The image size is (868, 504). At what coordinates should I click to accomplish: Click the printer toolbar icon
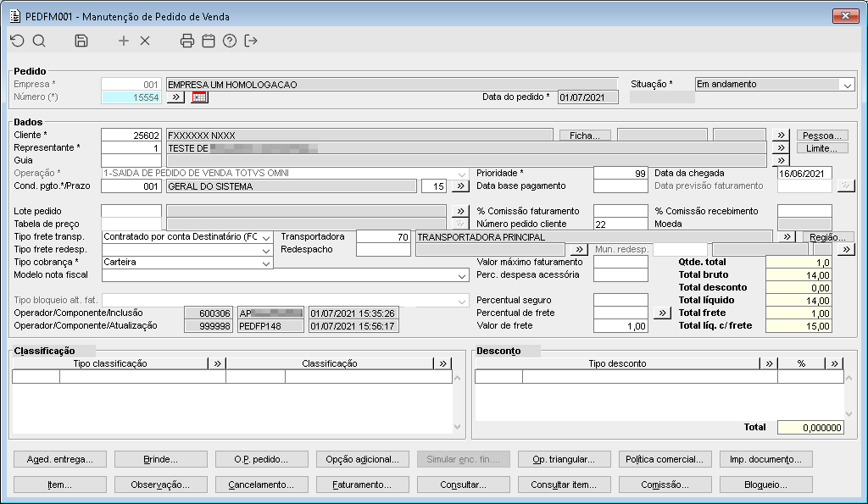187,41
